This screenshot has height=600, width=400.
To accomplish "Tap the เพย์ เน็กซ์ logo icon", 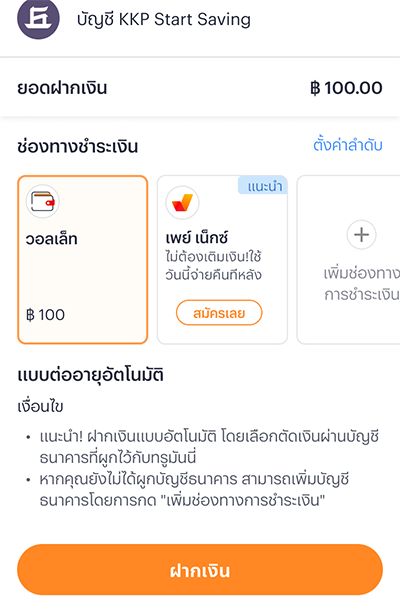I will [x=182, y=202].
